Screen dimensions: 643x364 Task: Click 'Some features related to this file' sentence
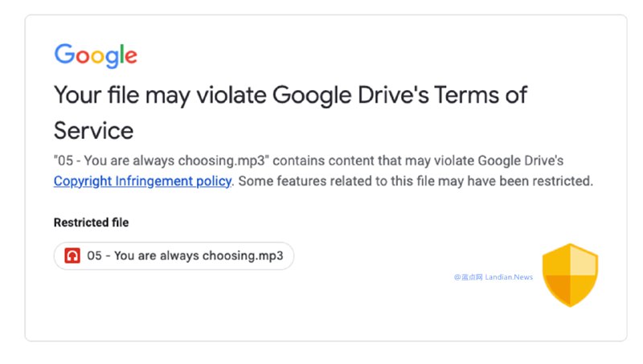click(338, 181)
